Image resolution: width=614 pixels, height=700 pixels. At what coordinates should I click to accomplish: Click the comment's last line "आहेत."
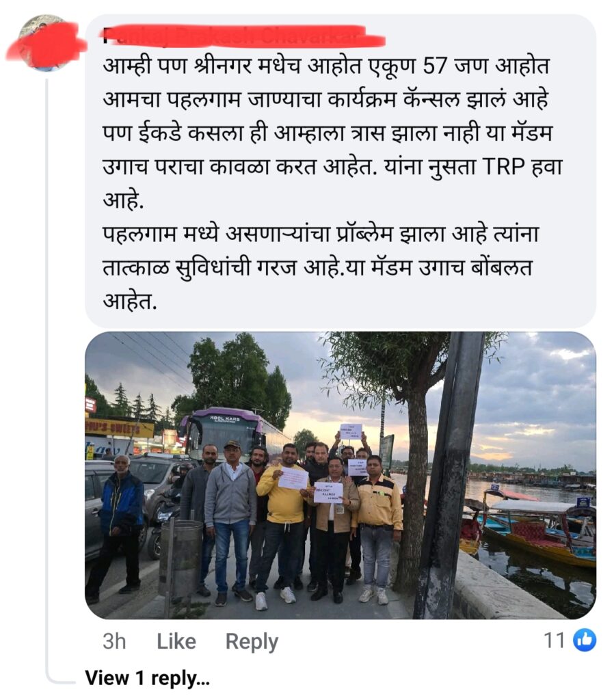click(x=129, y=301)
